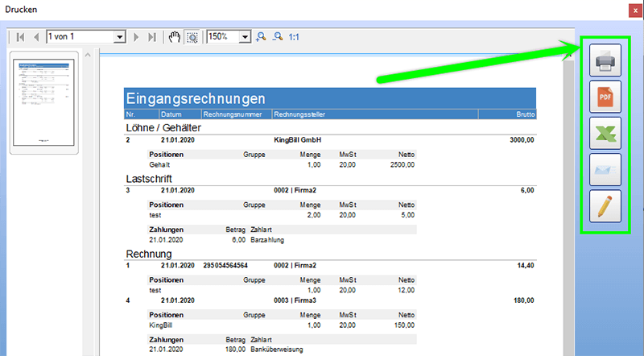Image resolution: width=644 pixels, height=356 pixels.
Task: Click 'KingBill GmbH' invoice issuer
Action: 297,140
